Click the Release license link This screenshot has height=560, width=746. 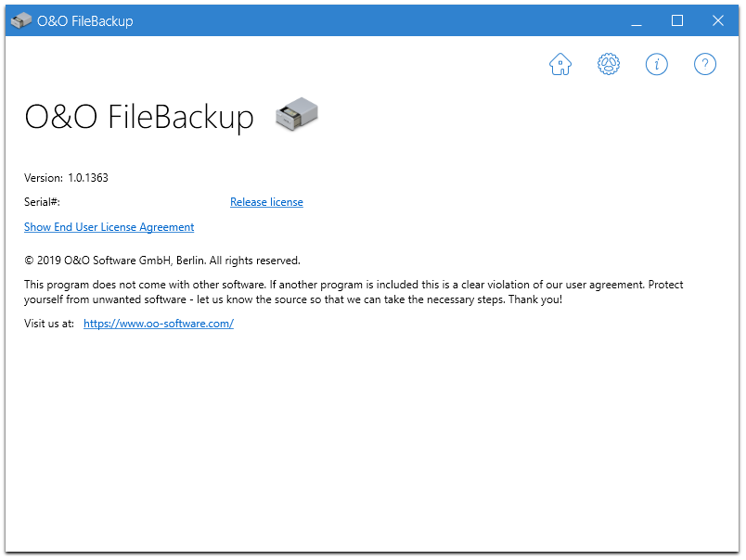tap(266, 202)
